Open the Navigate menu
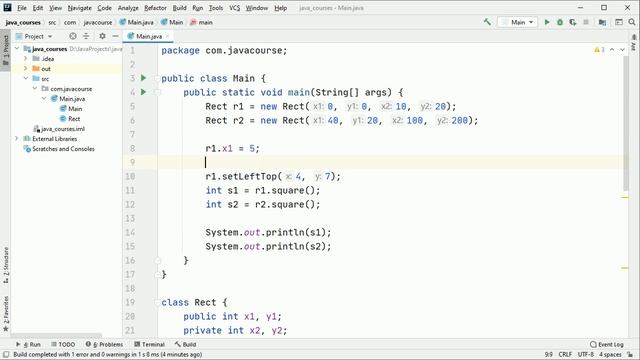 80,8
